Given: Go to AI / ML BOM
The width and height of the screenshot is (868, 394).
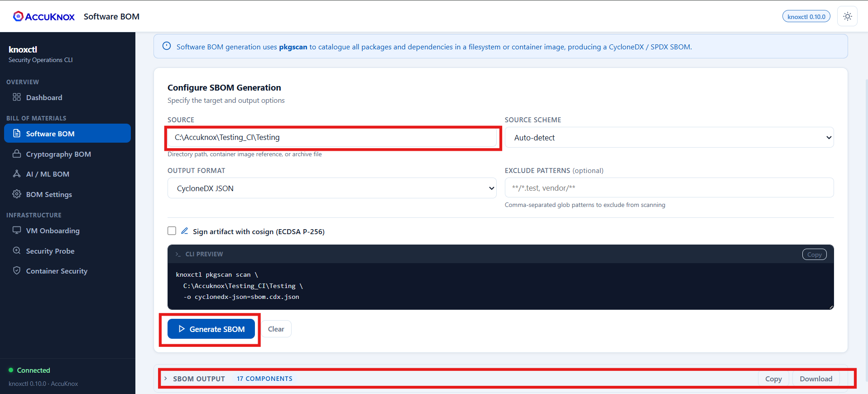Looking at the screenshot, I should pyautogui.click(x=67, y=174).
